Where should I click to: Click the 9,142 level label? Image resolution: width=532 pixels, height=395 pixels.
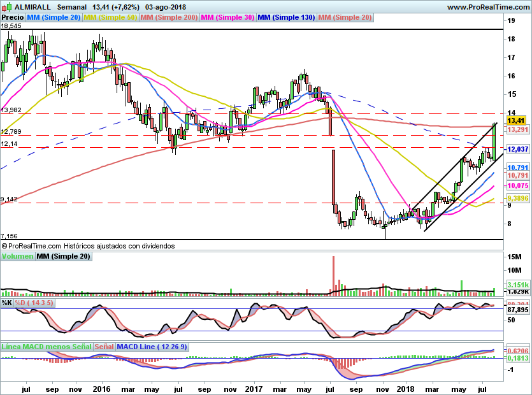[x=9, y=199]
